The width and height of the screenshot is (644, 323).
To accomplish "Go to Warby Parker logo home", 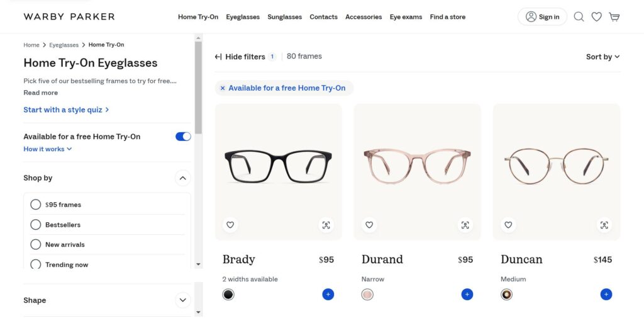I will tap(69, 17).
